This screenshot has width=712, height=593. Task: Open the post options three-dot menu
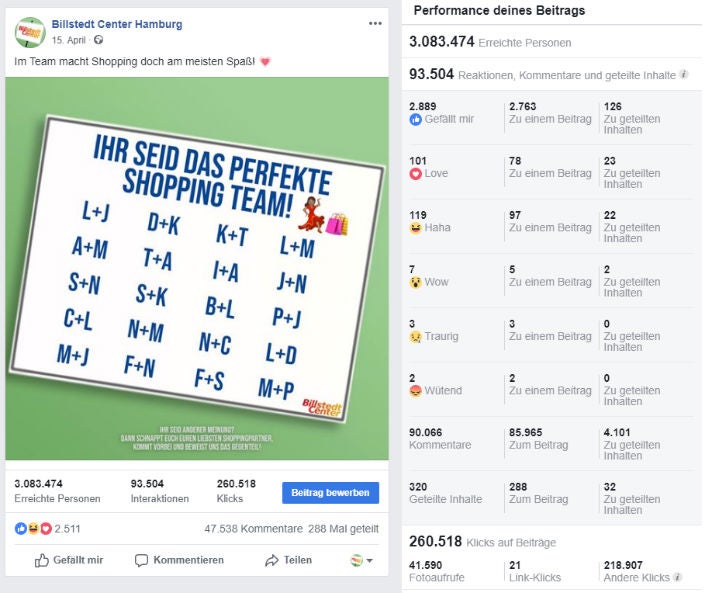375,23
